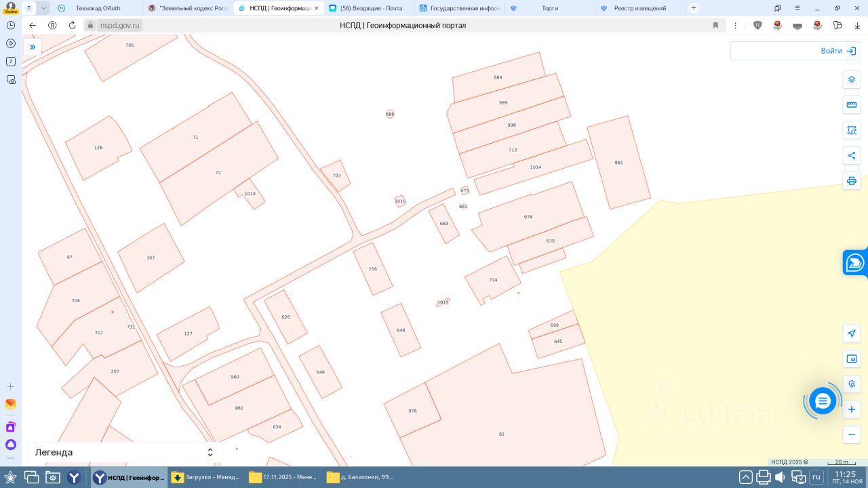Screen dimensions: 868x488
Task: Print the map using printer icon
Action: [852, 181]
